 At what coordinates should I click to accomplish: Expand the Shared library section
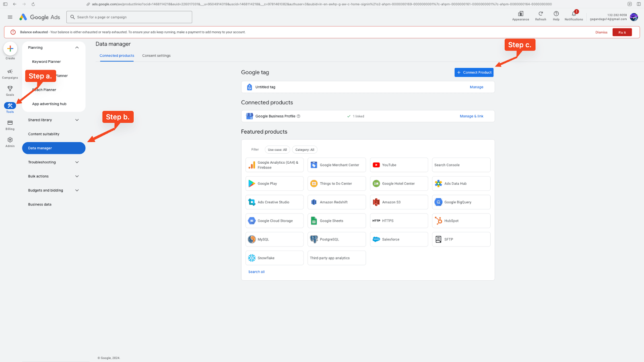(77, 120)
